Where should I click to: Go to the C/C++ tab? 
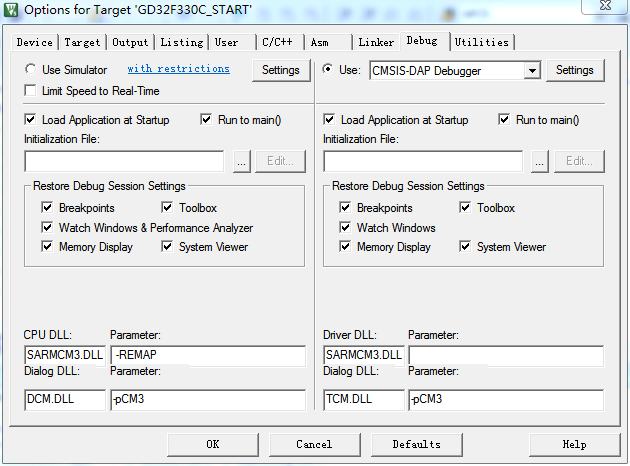(x=280, y=42)
